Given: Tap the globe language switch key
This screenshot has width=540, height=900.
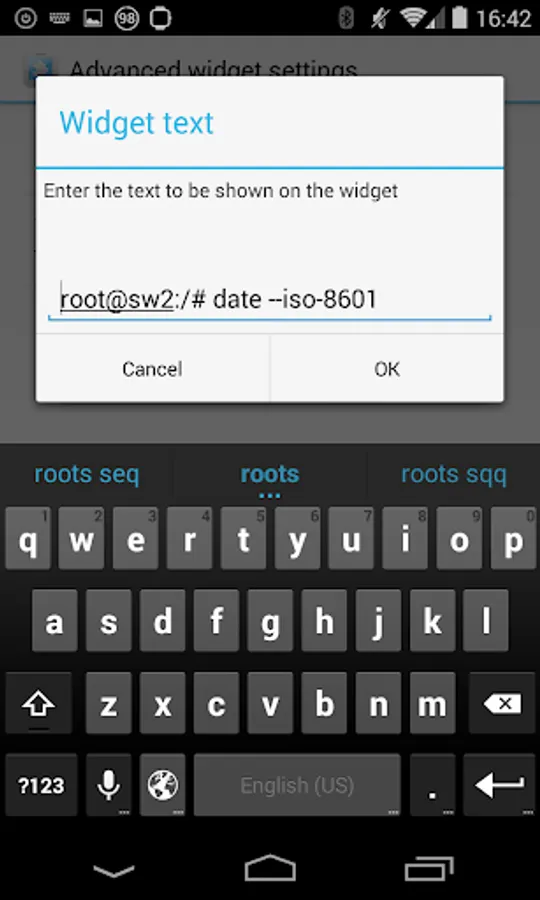Looking at the screenshot, I should click(x=162, y=785).
